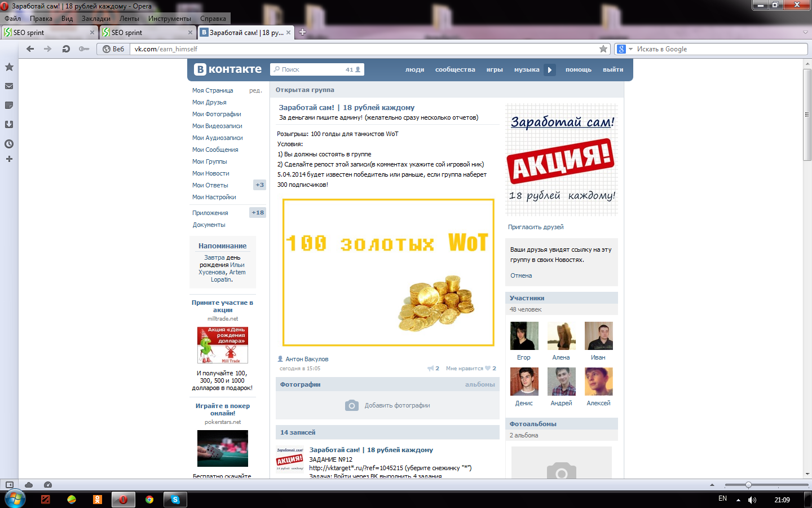This screenshot has width=812, height=508.
Task: Open Chrome from the taskbar
Action: pos(149,500)
